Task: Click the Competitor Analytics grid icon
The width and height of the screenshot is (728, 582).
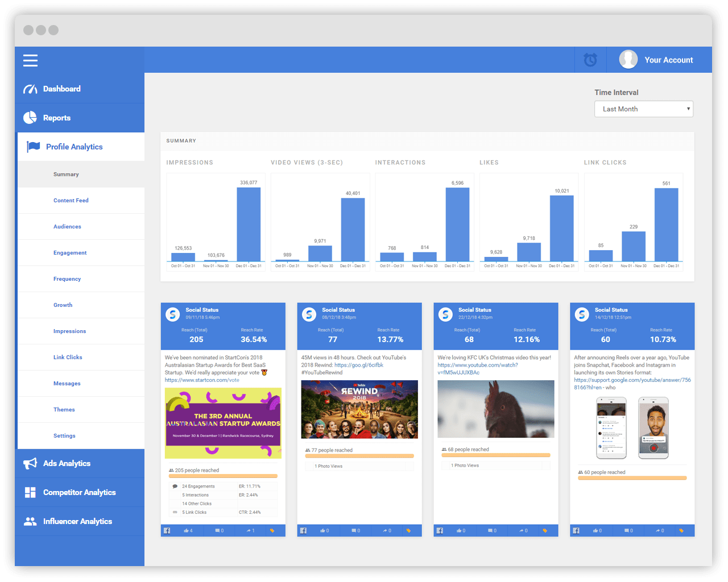Action: (30, 492)
